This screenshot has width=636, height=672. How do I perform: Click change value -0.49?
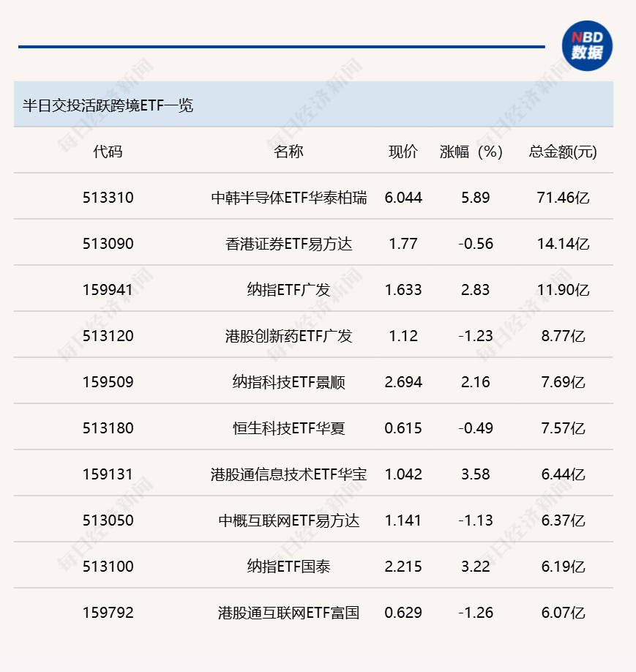[476, 428]
